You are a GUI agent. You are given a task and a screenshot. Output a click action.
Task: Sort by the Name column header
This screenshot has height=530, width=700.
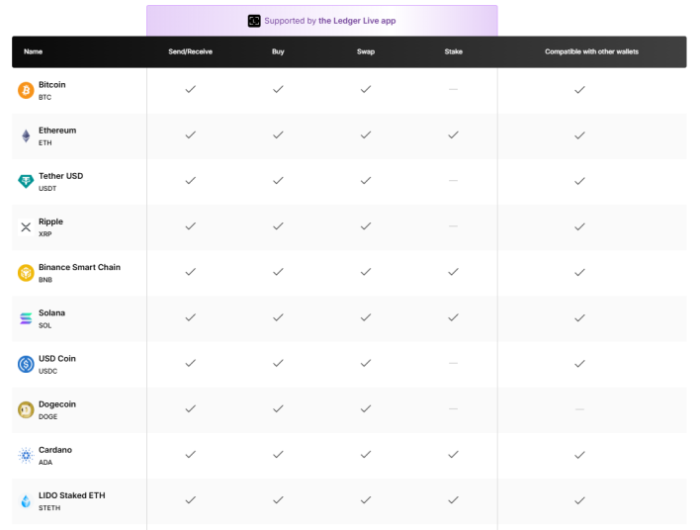[33, 51]
